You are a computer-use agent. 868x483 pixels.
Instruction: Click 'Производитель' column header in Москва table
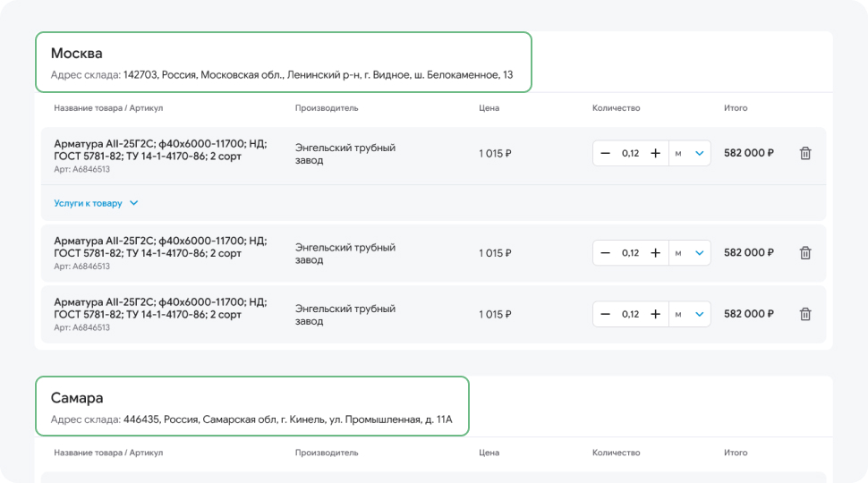327,108
